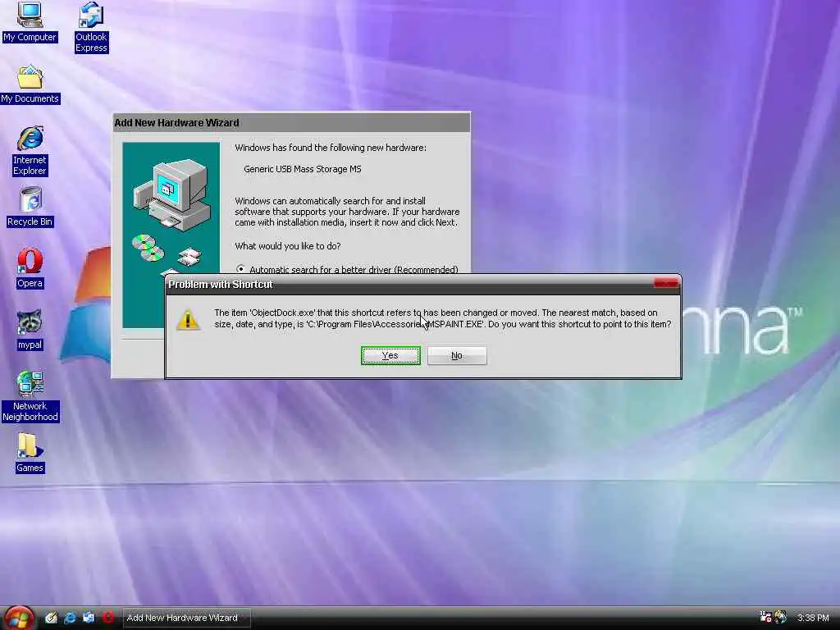Open the Outlook Express desktop icon
The width and height of the screenshot is (840, 630).
pyautogui.click(x=91, y=27)
